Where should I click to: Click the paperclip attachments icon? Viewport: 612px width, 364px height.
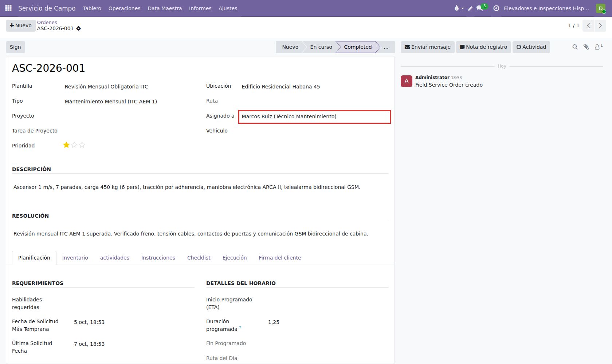point(586,47)
